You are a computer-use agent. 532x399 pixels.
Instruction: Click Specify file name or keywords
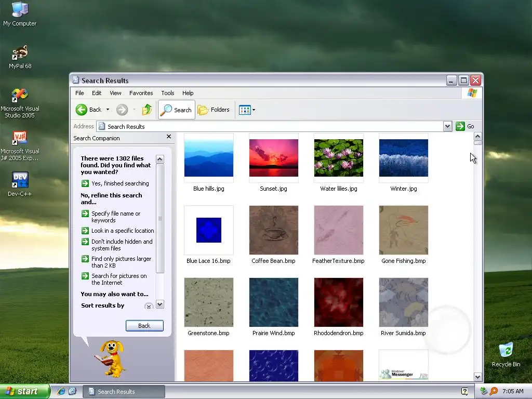[x=116, y=217]
